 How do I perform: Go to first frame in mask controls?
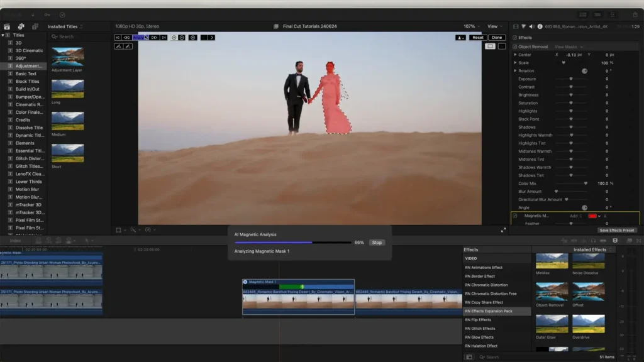click(x=118, y=37)
